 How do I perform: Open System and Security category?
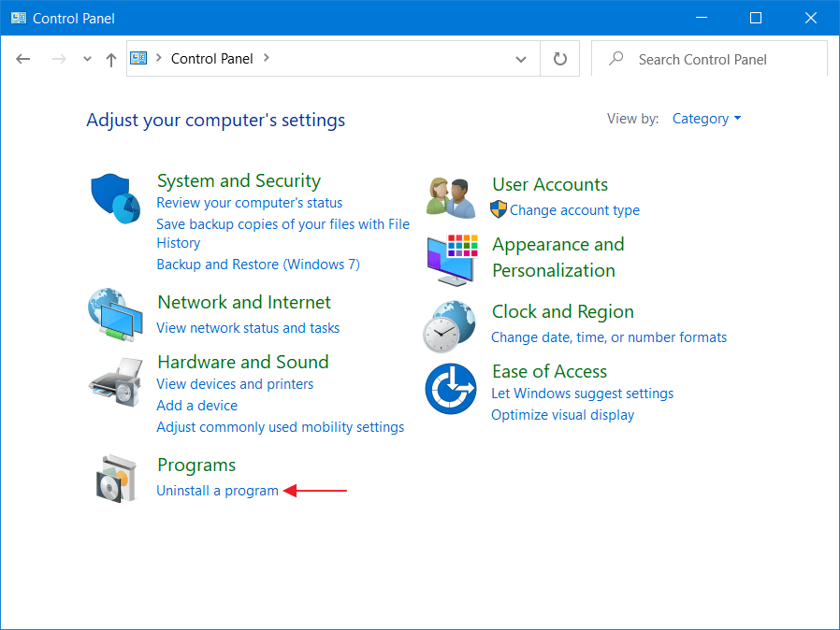(x=239, y=181)
